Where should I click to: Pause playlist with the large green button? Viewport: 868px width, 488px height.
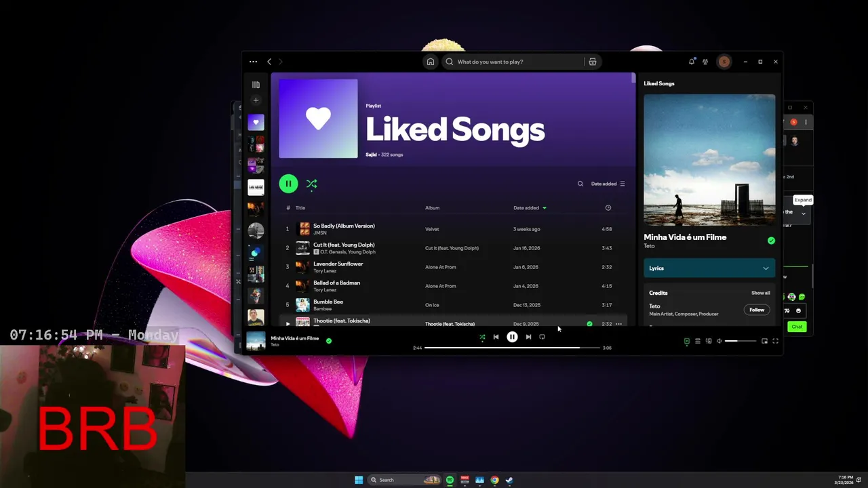[x=288, y=184]
